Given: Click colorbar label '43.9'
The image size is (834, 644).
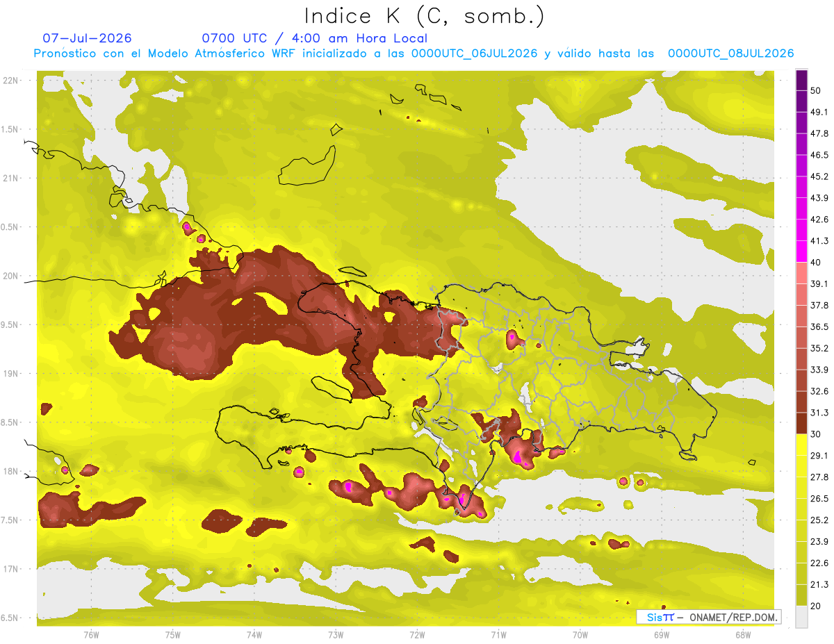Looking at the screenshot, I should [819, 198].
